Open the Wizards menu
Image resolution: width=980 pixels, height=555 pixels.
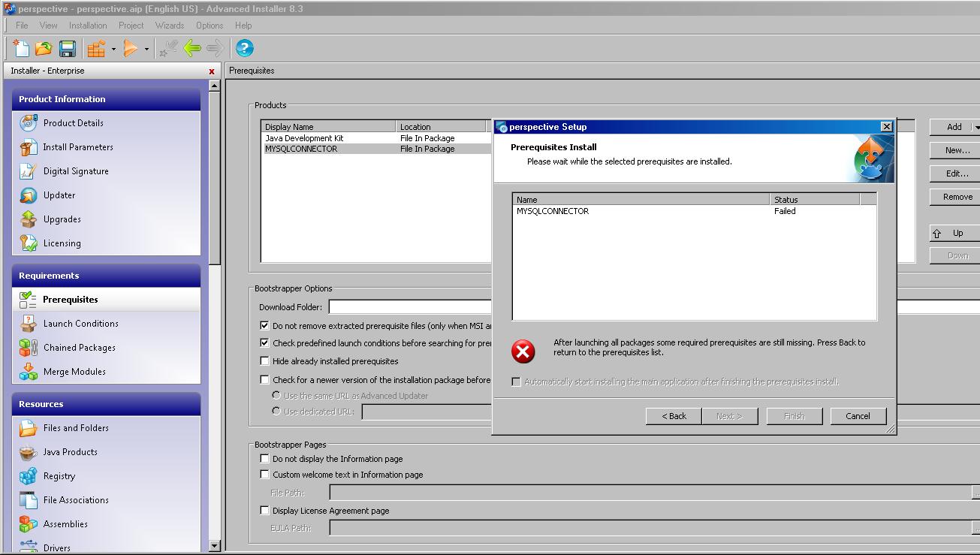[x=169, y=25]
